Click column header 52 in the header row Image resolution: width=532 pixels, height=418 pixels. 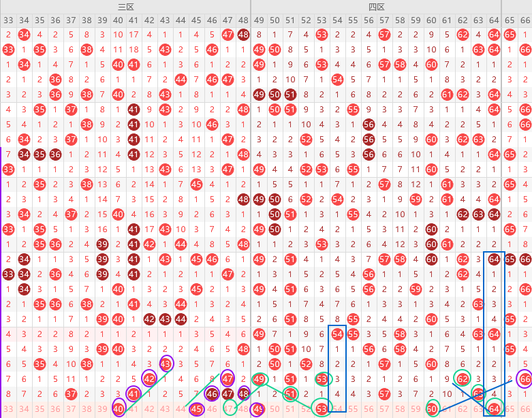coord(306,20)
